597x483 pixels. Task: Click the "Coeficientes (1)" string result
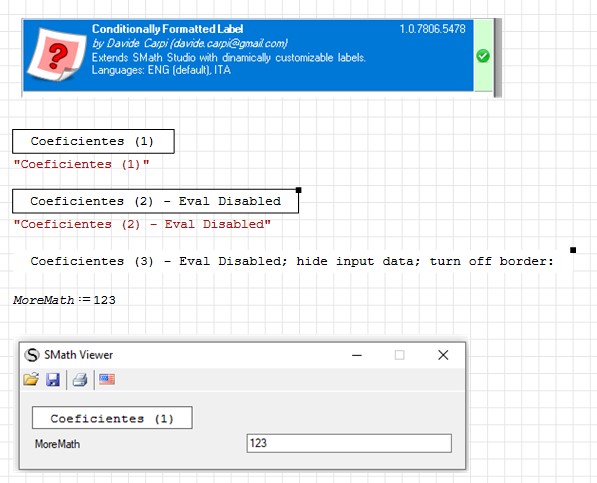[x=81, y=164]
